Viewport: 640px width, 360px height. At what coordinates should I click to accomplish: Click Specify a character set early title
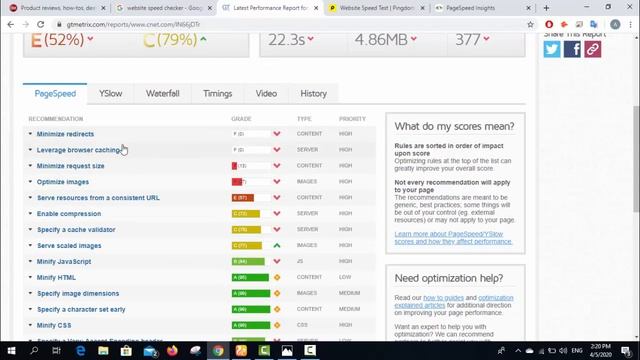(x=81, y=309)
